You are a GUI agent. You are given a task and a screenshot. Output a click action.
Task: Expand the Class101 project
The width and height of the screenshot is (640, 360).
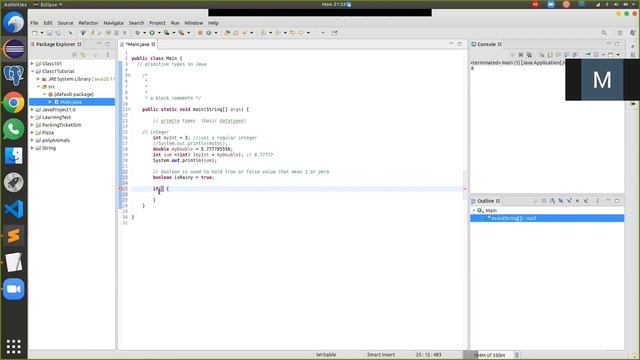tap(32, 64)
